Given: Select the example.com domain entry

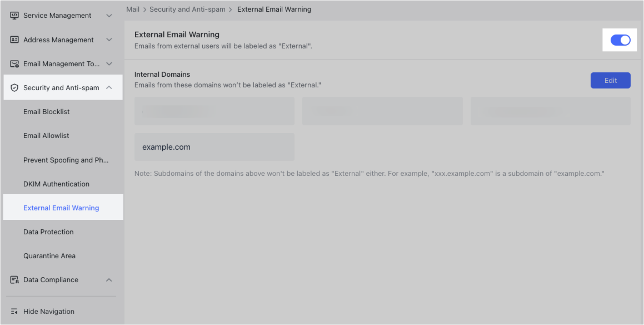Looking at the screenshot, I should coord(214,146).
